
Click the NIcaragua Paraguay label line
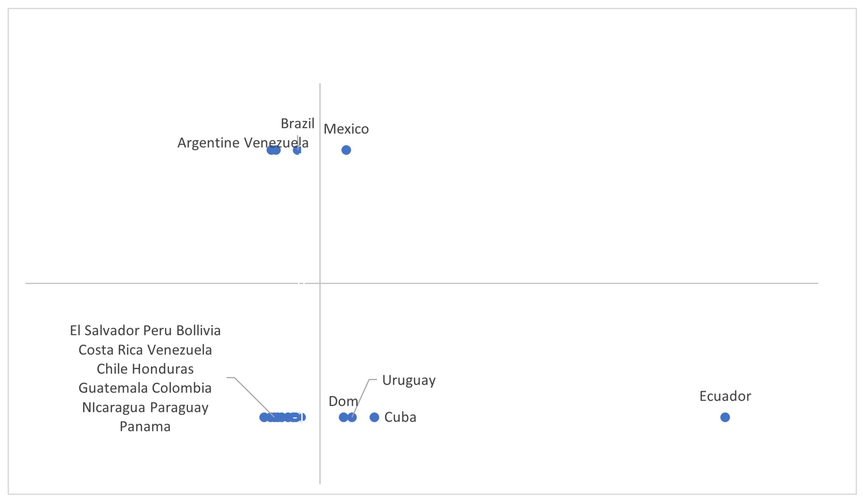145,407
